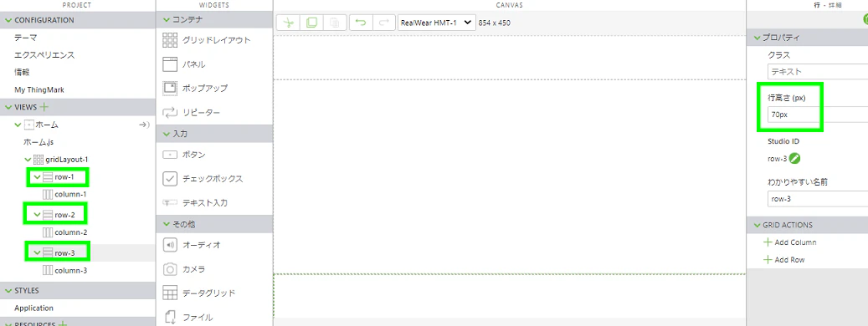Collapse the その他 widgets group
The image size is (868, 326).
pyautogui.click(x=167, y=224)
